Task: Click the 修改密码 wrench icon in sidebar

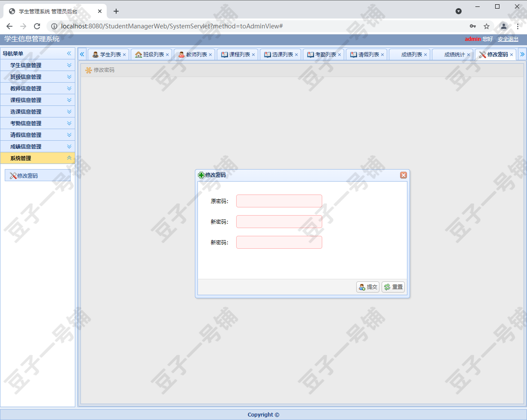Action: [x=13, y=175]
